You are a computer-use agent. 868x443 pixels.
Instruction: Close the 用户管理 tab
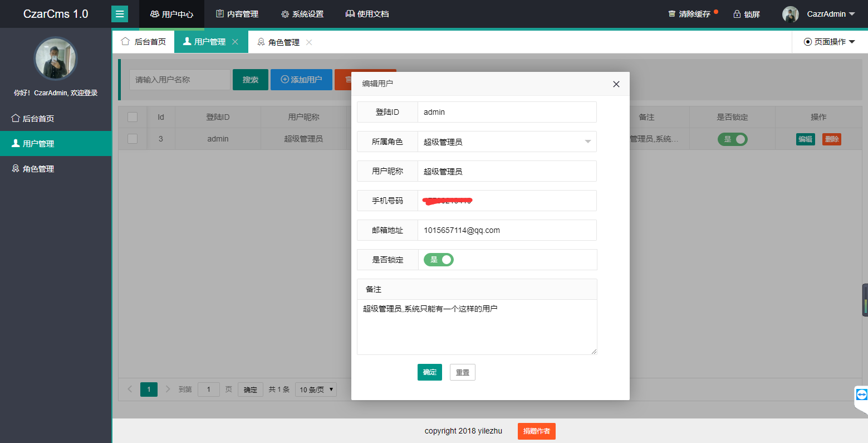(235, 42)
